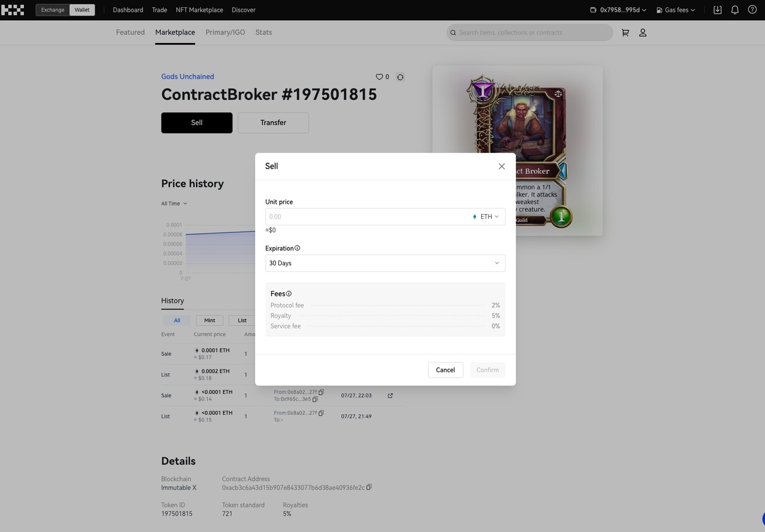Expand the Gas fees dropdown
Image resolution: width=765 pixels, height=532 pixels.
[676, 10]
